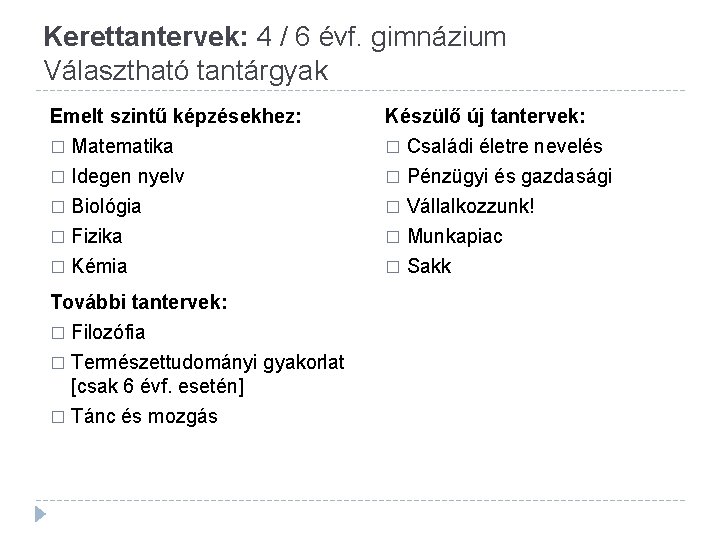Viewport: 720px width, 540px height.
Task: Click the Kerettantervek title text
Action: (146, 36)
